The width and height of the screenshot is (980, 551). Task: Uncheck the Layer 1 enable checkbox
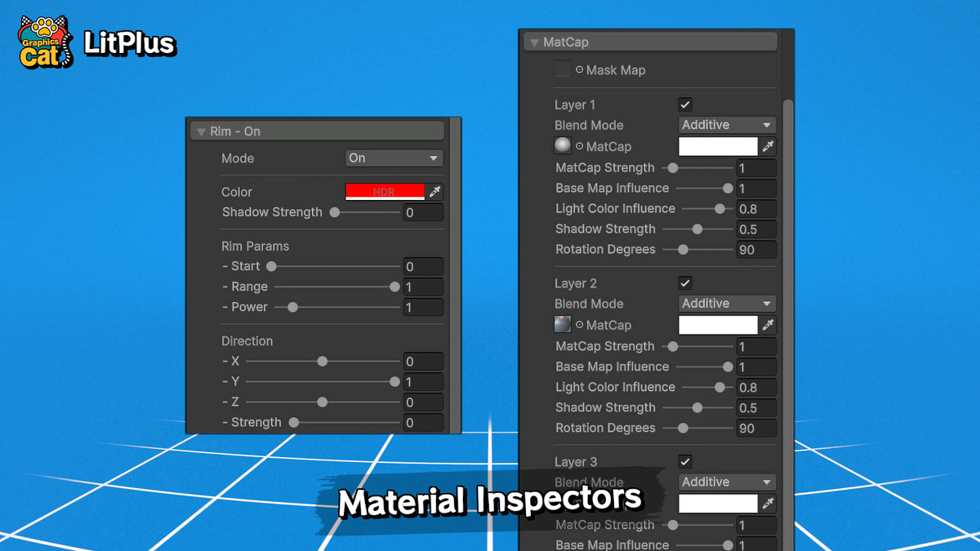[684, 104]
